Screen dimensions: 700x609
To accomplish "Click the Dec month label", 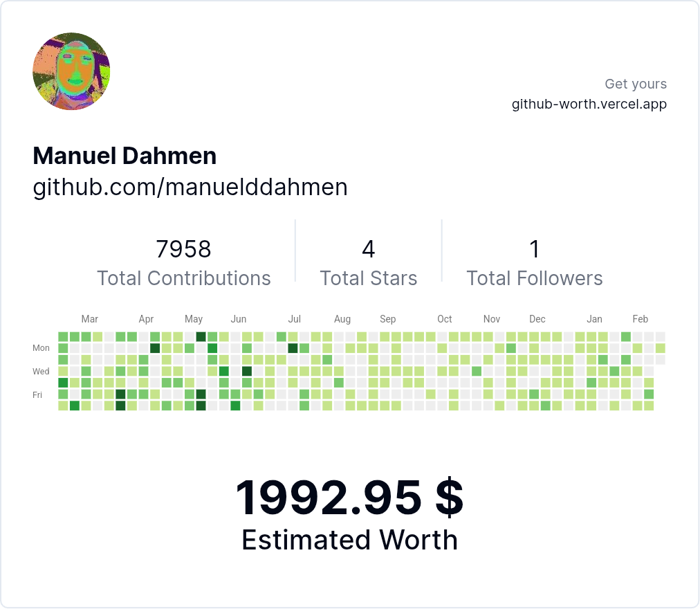I will (537, 319).
